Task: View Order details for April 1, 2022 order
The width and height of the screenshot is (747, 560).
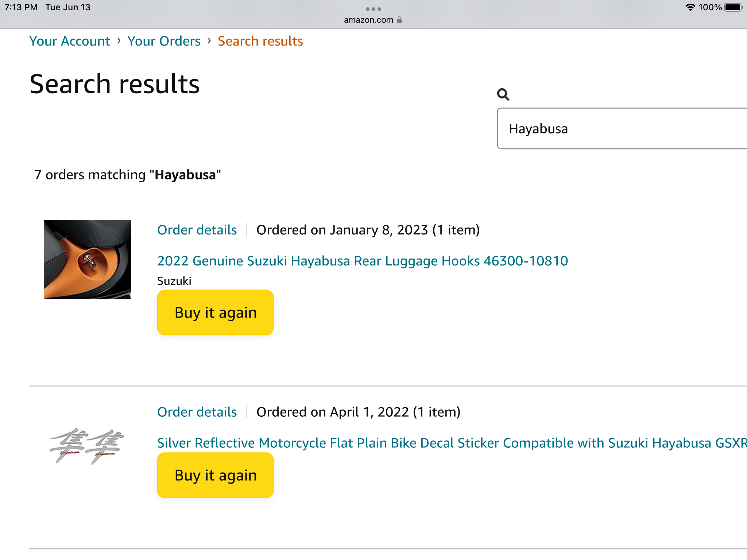Action: click(197, 412)
